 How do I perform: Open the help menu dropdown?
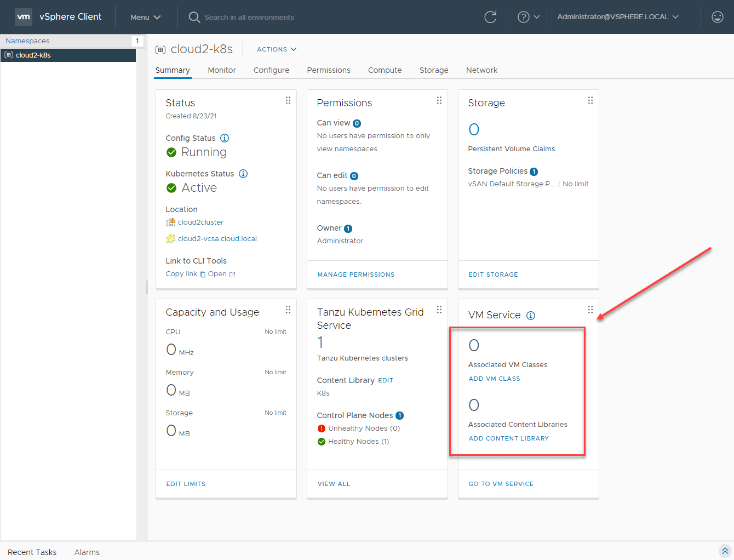click(529, 17)
